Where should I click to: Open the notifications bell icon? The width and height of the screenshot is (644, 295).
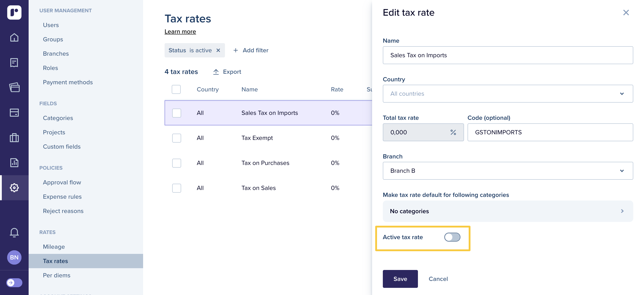pos(14,233)
